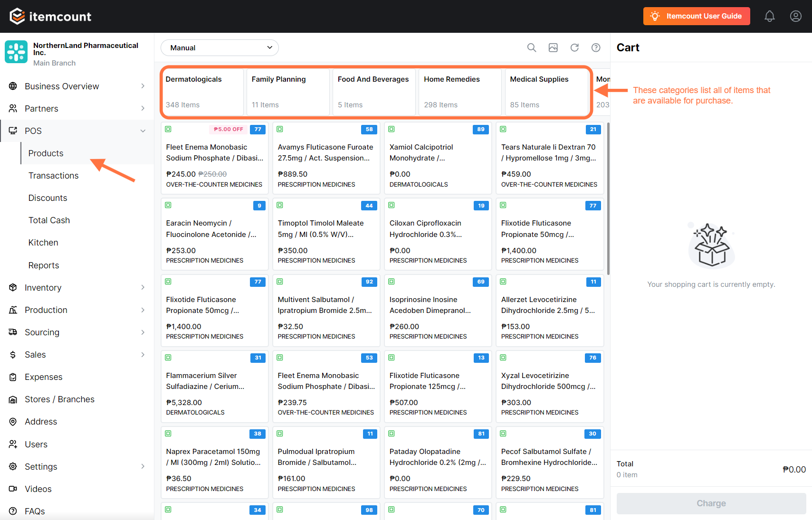Click the Production icon in sidebar

tap(13, 310)
